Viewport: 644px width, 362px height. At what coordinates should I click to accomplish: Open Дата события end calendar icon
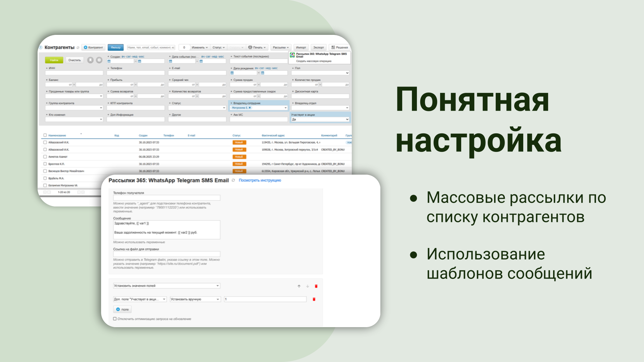(201, 61)
